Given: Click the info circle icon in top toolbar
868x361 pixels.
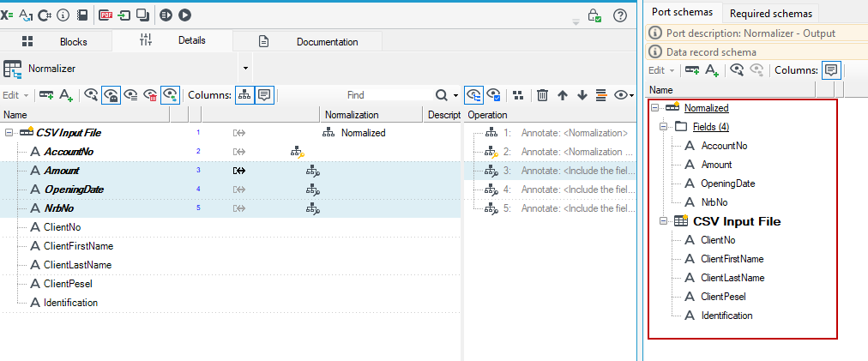Looking at the screenshot, I should point(63,15).
